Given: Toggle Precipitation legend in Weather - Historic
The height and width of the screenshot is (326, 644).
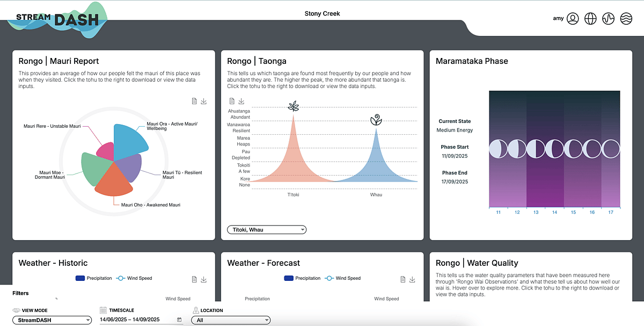Looking at the screenshot, I should tap(94, 278).
